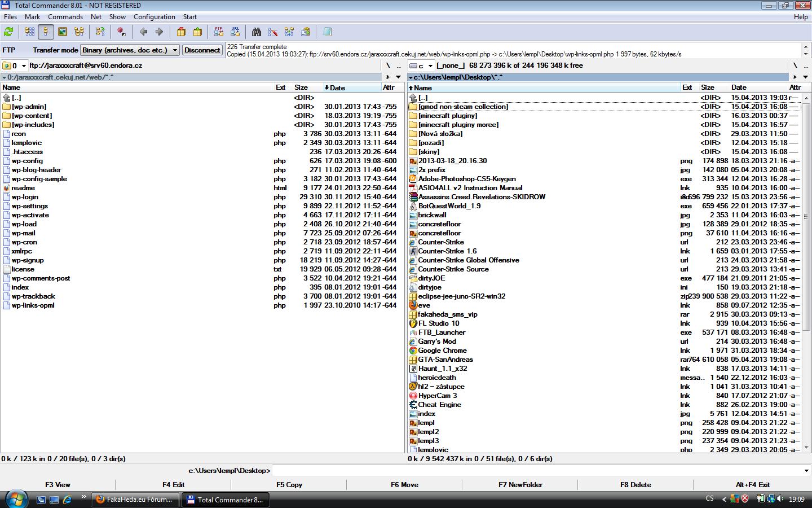
Task: Go forward with the right arrow icon
Action: (159, 32)
